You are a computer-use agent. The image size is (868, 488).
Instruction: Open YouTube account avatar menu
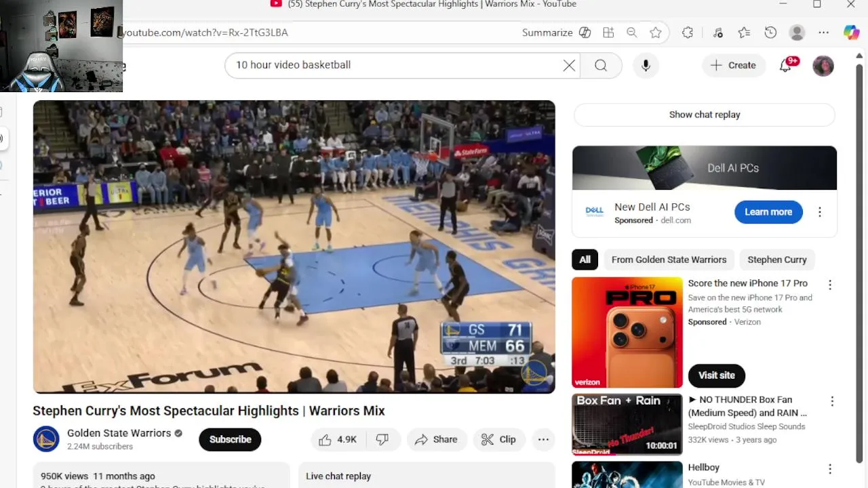click(823, 66)
